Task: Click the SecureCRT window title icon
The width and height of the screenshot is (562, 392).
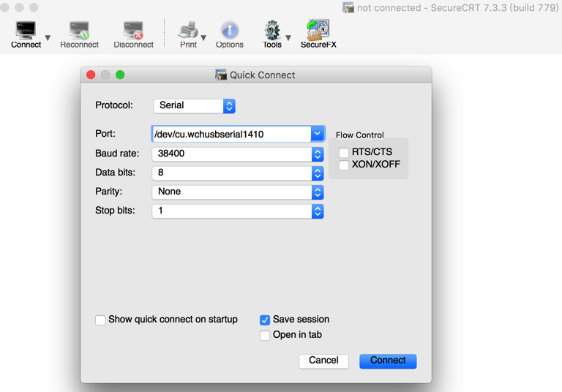Action: click(348, 7)
